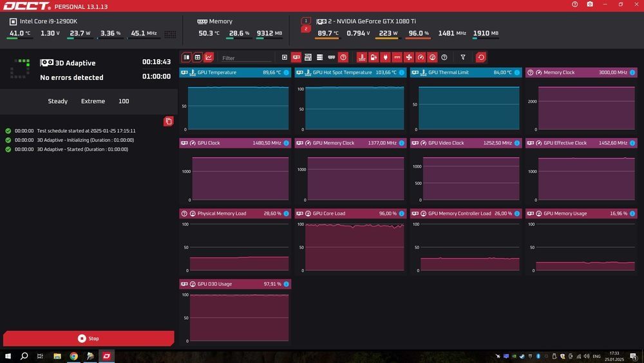The width and height of the screenshot is (644, 363).
Task: Switch to the table view layout icon
Action: 198,57
